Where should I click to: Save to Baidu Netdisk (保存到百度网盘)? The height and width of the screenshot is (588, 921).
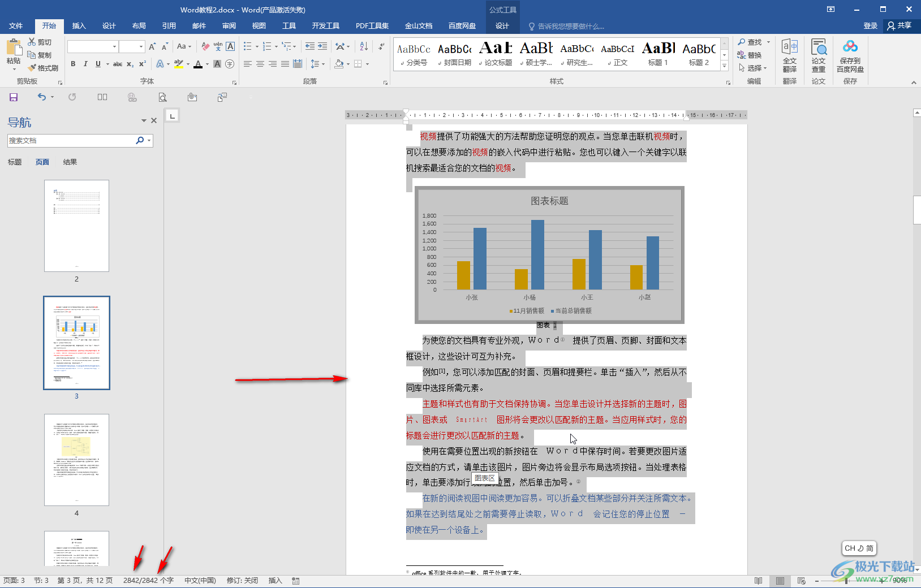850,56
